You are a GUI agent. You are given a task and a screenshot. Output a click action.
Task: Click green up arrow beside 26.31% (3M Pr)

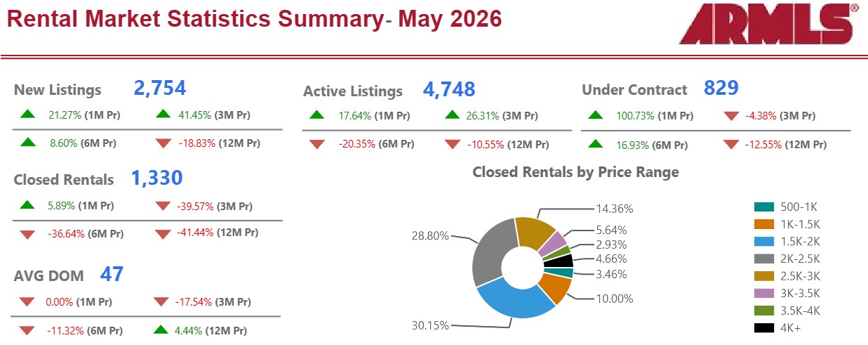[x=453, y=115]
